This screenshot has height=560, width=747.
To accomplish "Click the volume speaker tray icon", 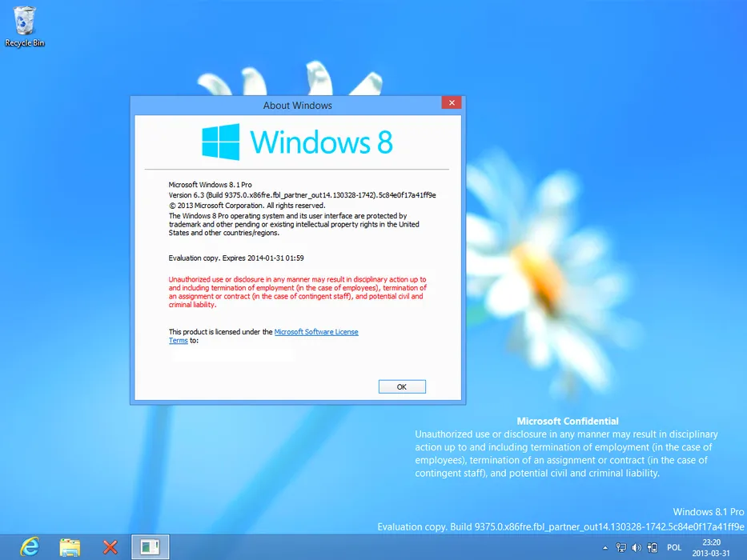I will pyautogui.click(x=637, y=548).
